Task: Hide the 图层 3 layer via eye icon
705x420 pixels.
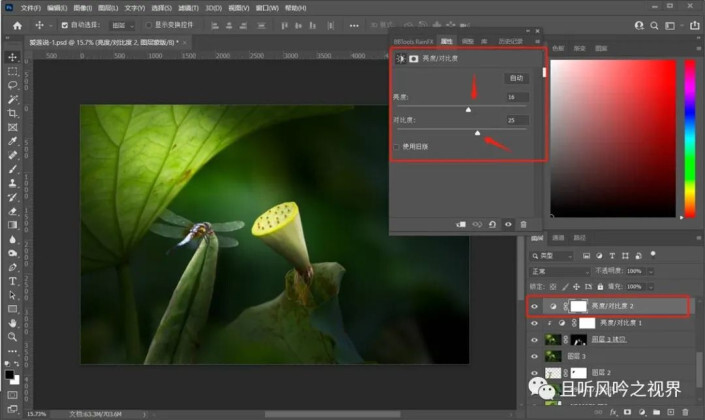Action: point(534,355)
